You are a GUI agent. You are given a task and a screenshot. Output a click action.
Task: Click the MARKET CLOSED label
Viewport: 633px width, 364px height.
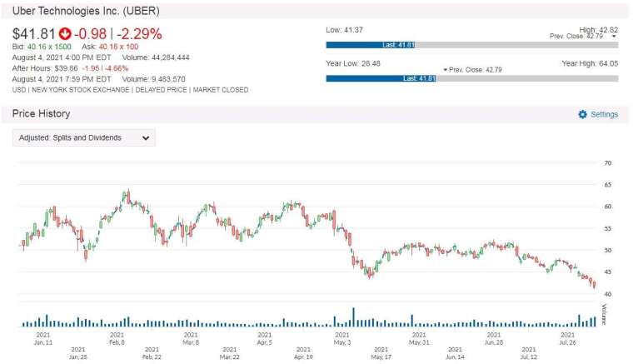click(x=221, y=90)
